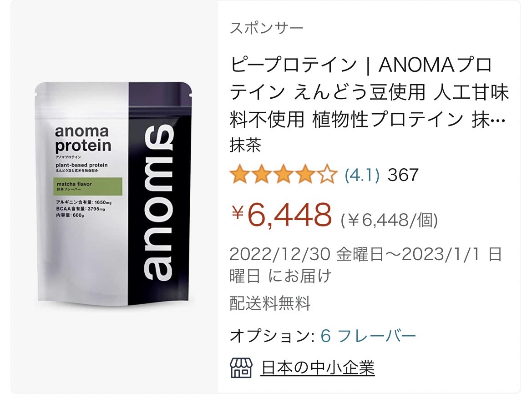This screenshot has height=403, width=532.
Task: Click the anoma protein text on package
Action: (x=83, y=138)
